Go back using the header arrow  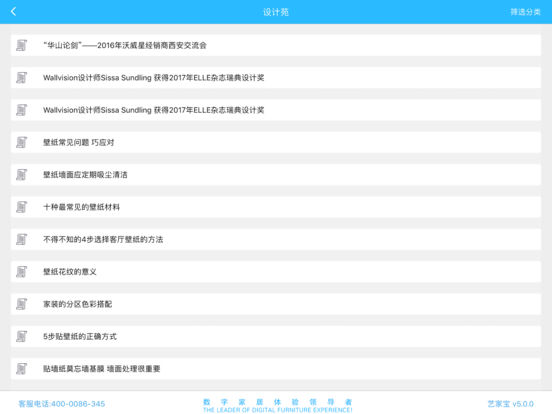coord(13,12)
